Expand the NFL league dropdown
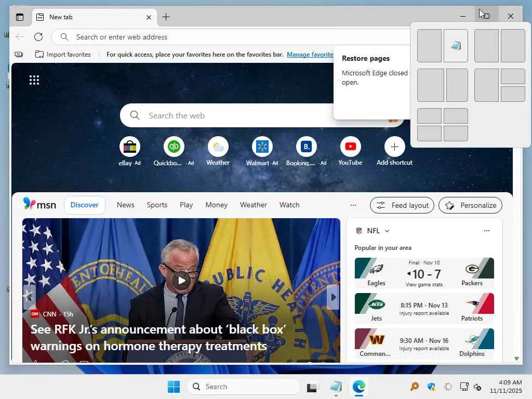Image resolution: width=532 pixels, height=399 pixels. (387, 231)
